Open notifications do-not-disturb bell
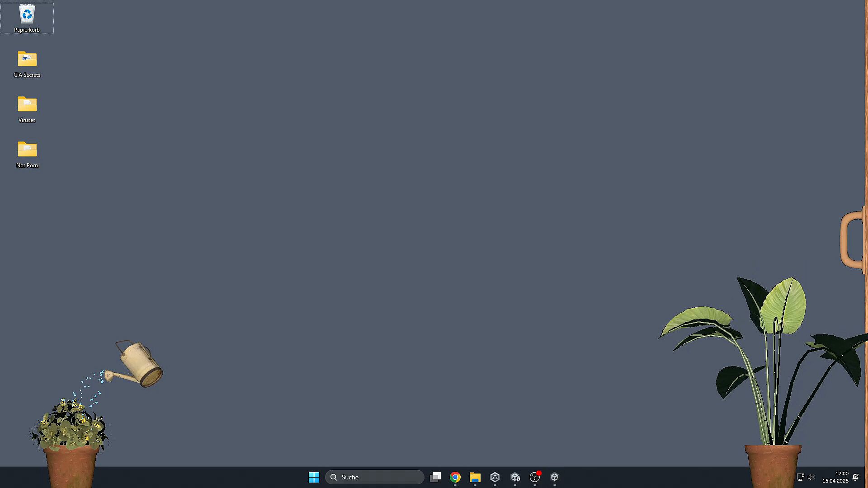868x488 pixels. click(x=855, y=477)
